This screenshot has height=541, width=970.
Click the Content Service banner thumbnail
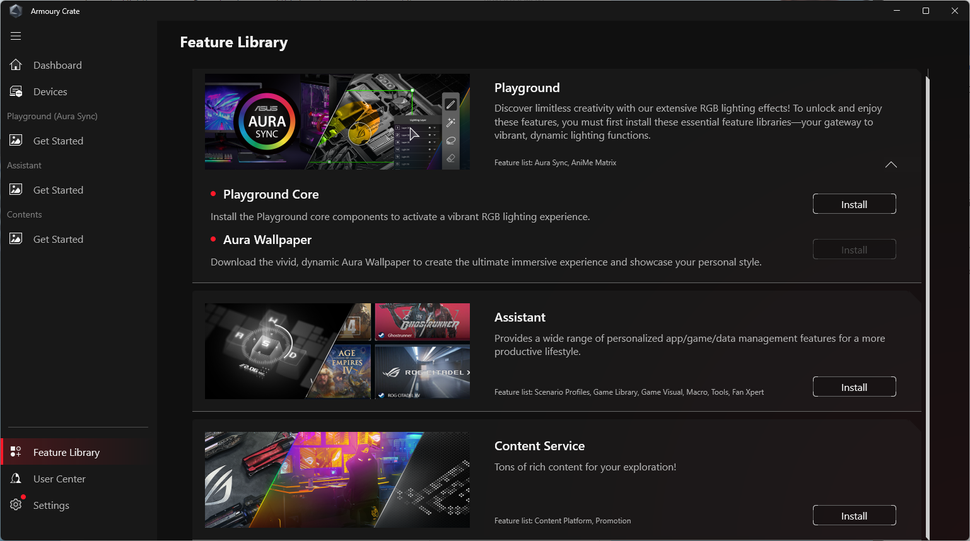pyautogui.click(x=337, y=480)
